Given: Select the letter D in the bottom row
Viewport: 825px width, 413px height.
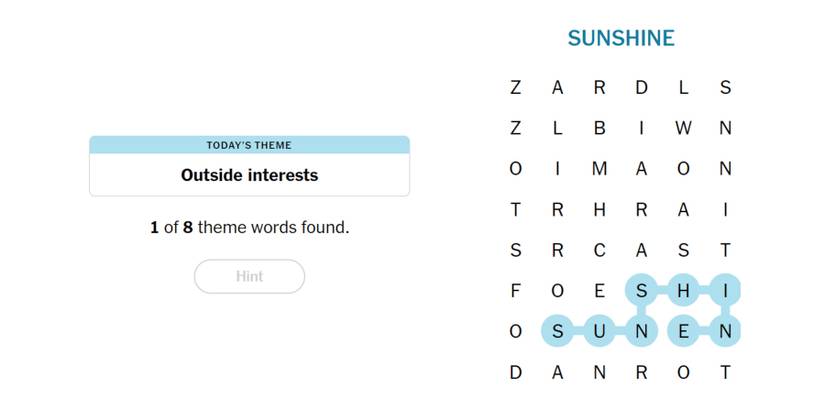Looking at the screenshot, I should coord(515,372).
